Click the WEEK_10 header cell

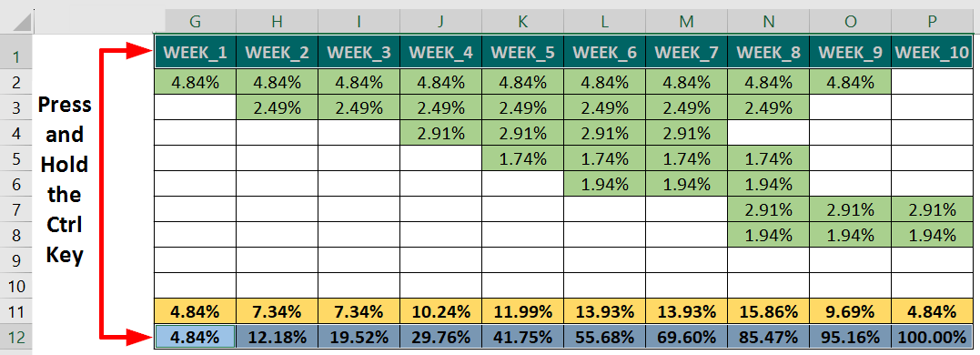(x=932, y=53)
